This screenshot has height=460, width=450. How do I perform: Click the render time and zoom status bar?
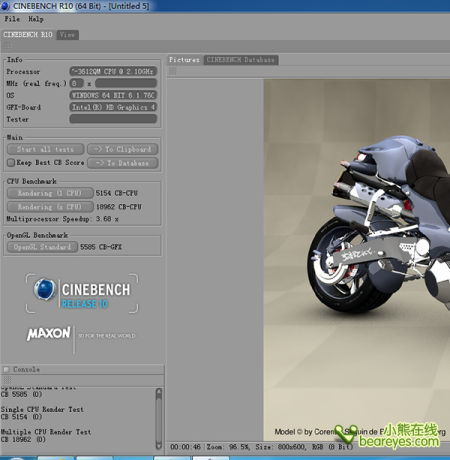click(261, 447)
